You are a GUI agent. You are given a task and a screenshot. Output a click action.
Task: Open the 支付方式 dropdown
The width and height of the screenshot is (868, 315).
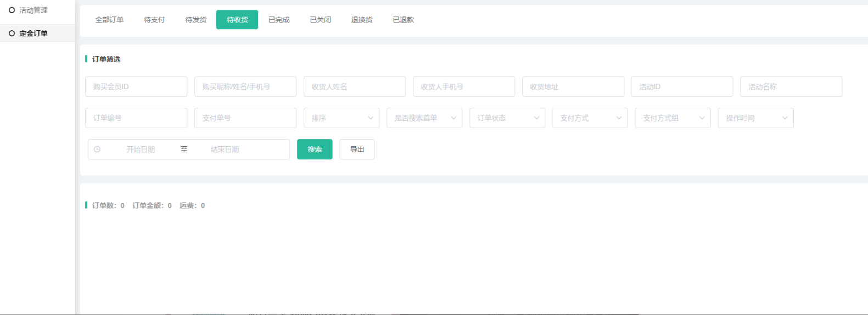click(590, 118)
